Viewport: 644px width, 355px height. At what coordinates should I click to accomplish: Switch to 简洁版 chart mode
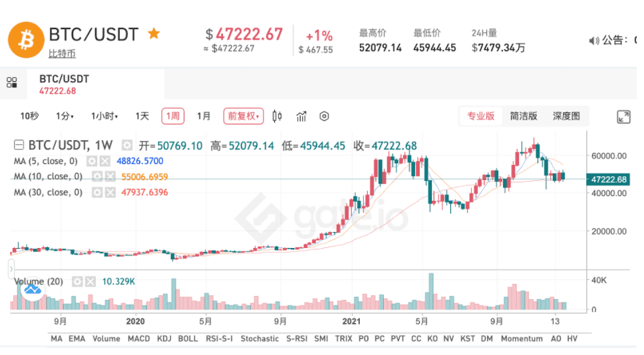(x=524, y=116)
